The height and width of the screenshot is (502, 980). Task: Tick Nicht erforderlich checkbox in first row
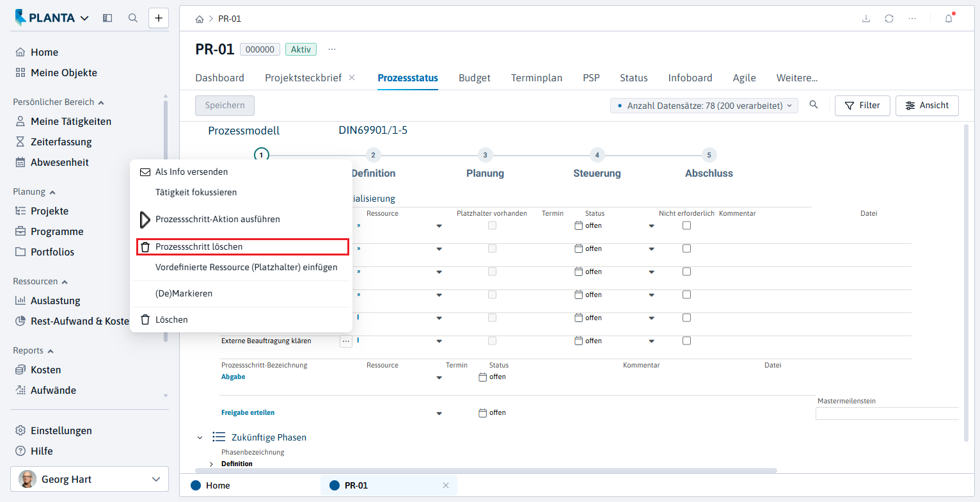[x=686, y=225]
